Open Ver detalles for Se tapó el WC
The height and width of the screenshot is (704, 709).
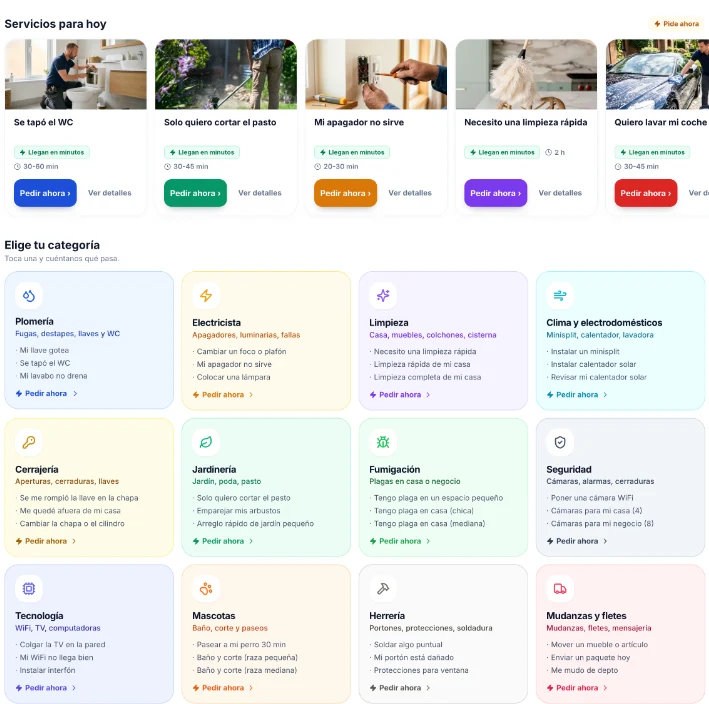109,193
